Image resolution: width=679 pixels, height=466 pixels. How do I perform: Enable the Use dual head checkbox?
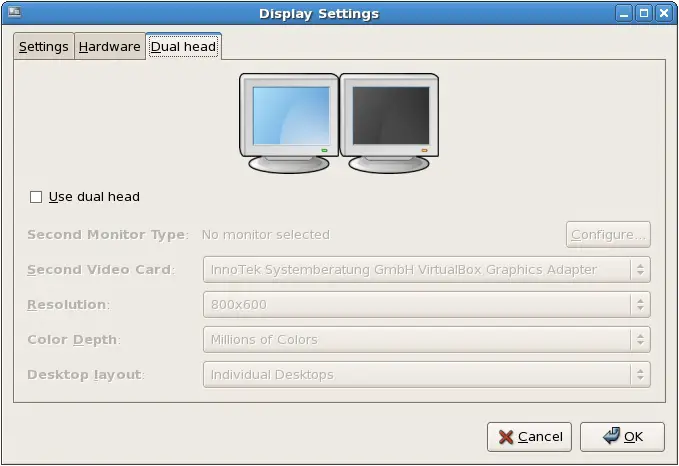36,197
